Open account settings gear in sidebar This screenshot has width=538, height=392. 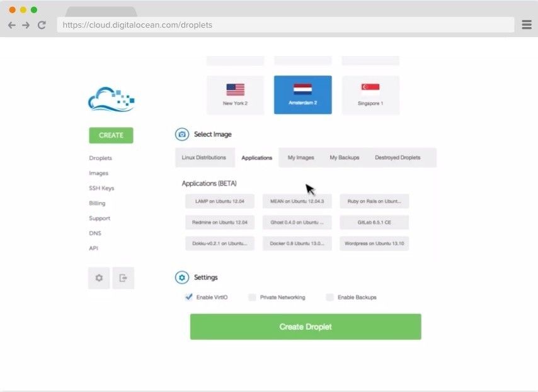(x=99, y=278)
